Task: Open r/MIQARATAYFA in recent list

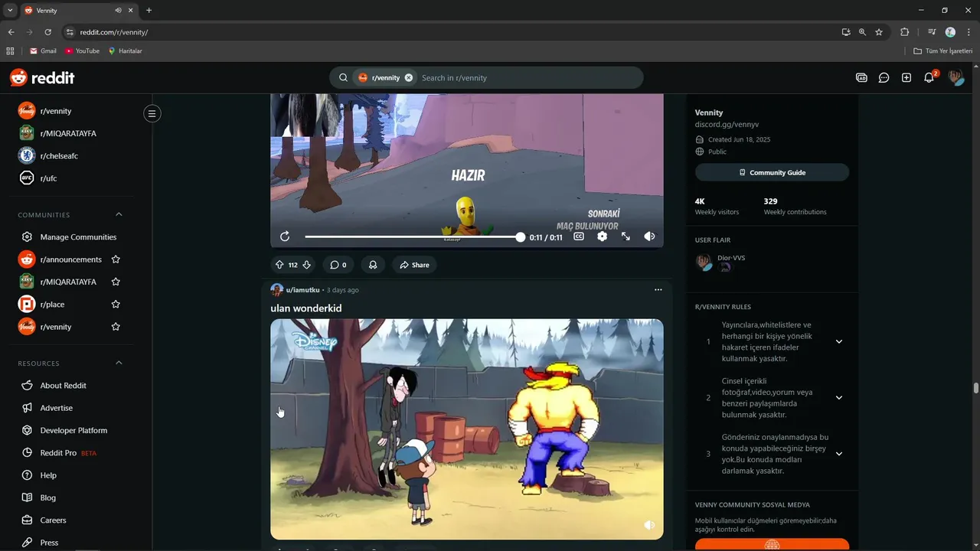Action: [x=70, y=133]
